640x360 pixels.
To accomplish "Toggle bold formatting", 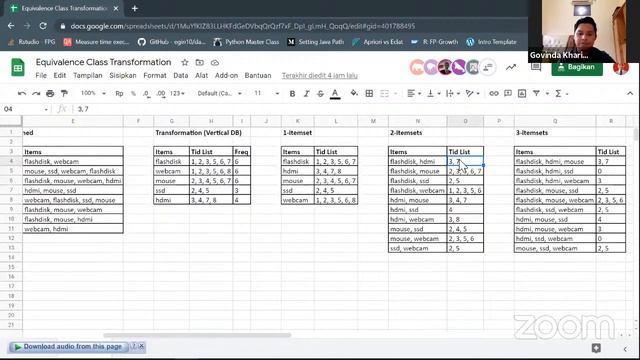I will coord(292,93).
